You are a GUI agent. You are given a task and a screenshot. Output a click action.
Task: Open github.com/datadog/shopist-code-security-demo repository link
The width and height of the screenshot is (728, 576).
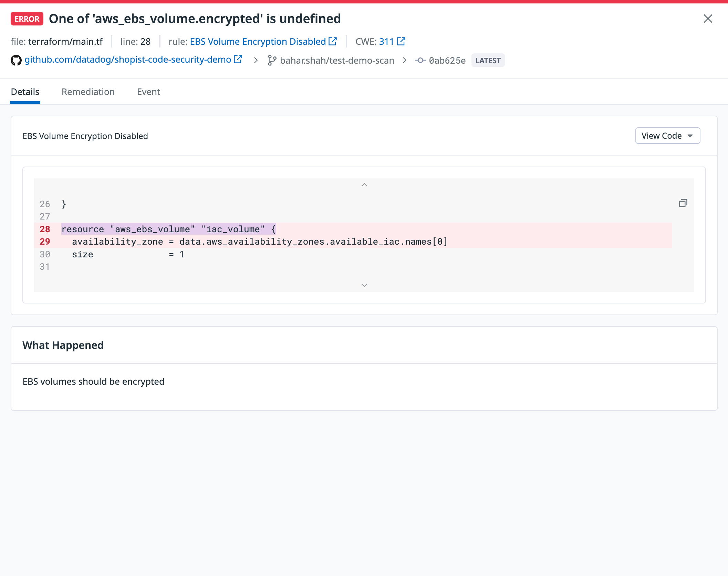click(x=128, y=60)
